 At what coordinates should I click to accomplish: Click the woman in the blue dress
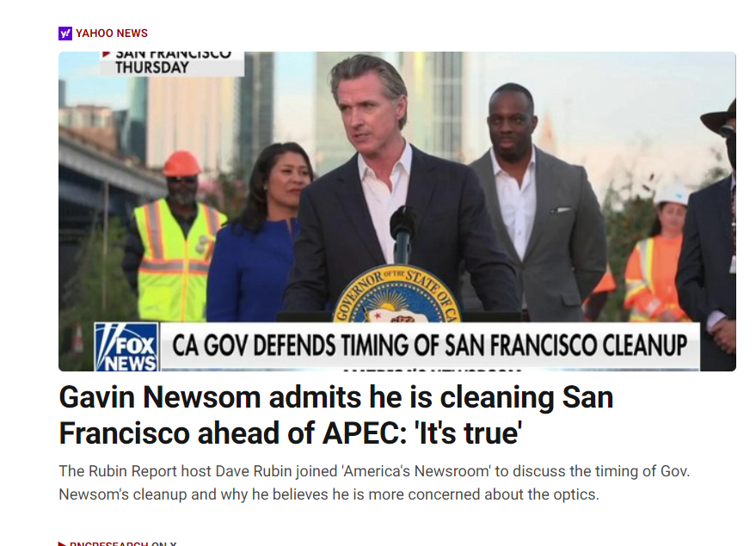click(258, 232)
